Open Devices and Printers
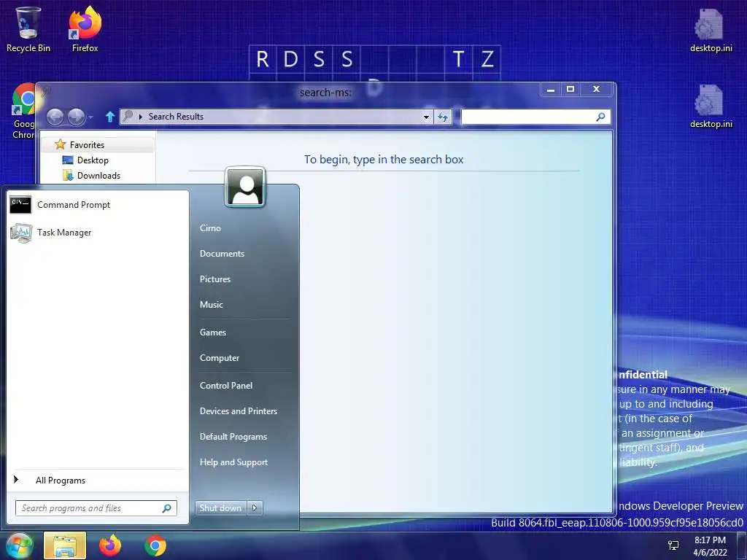This screenshot has width=747, height=560. [239, 411]
